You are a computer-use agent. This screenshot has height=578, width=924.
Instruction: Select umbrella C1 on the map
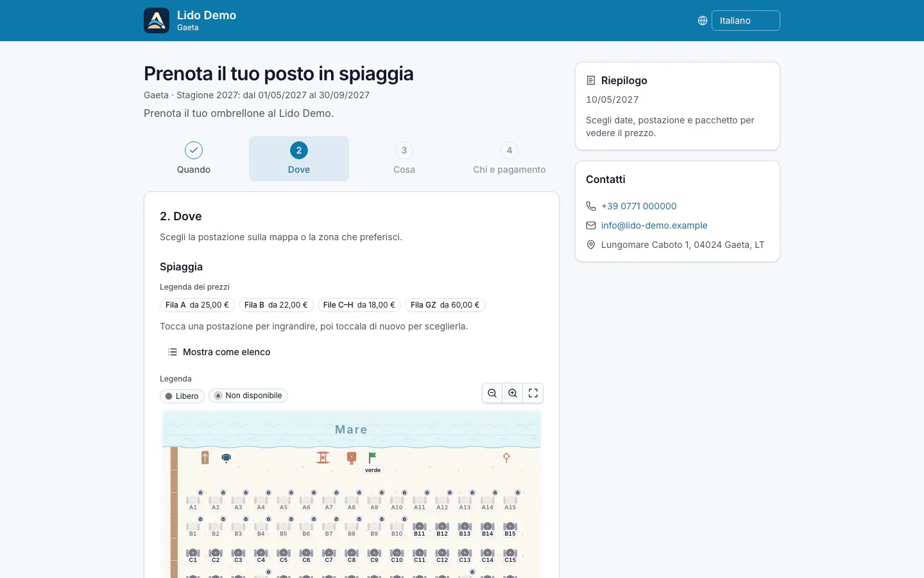pos(193,555)
